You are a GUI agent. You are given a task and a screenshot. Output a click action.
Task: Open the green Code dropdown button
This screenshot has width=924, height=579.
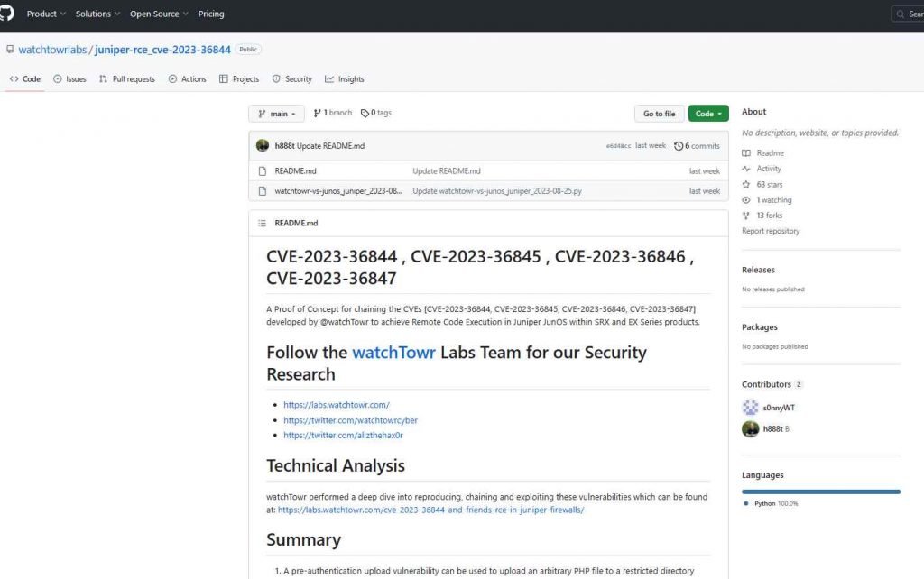click(x=708, y=114)
